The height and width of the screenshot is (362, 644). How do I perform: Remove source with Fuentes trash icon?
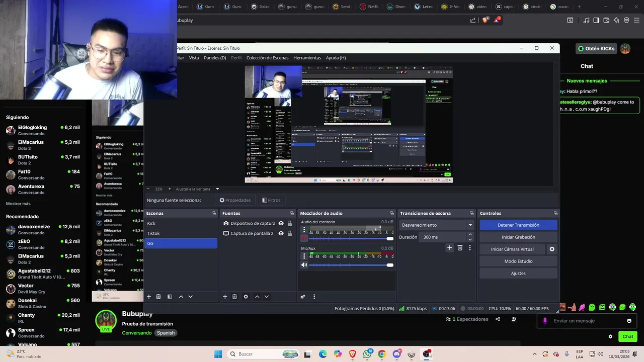tap(234, 297)
